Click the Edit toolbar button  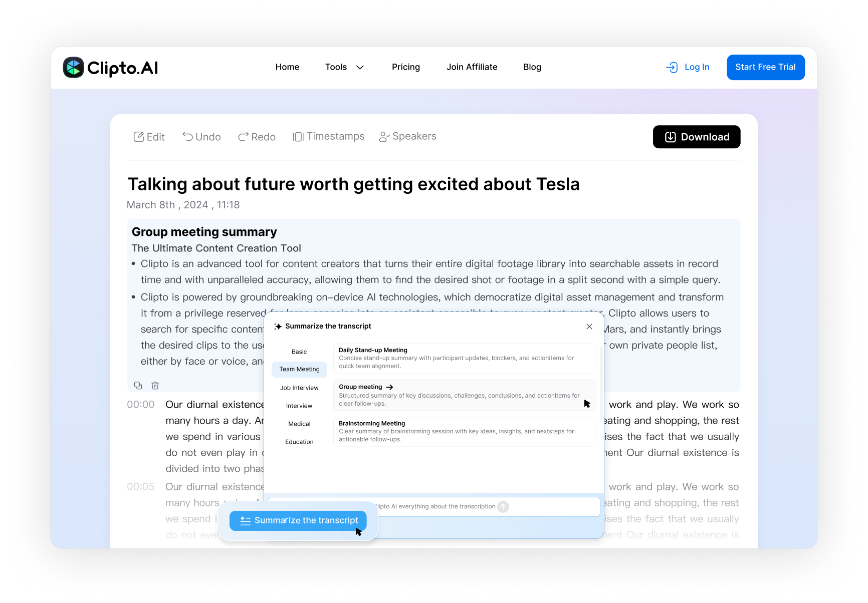[149, 137]
